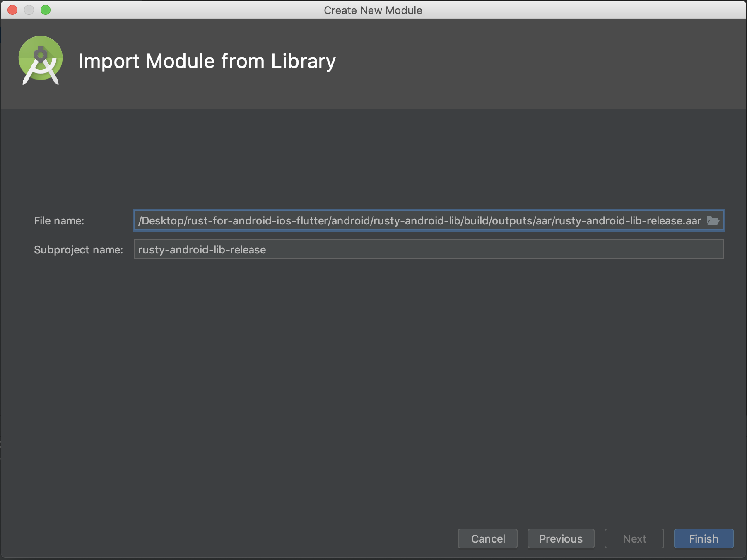
Task: Click the Import Module from Library heading
Action: [x=207, y=61]
